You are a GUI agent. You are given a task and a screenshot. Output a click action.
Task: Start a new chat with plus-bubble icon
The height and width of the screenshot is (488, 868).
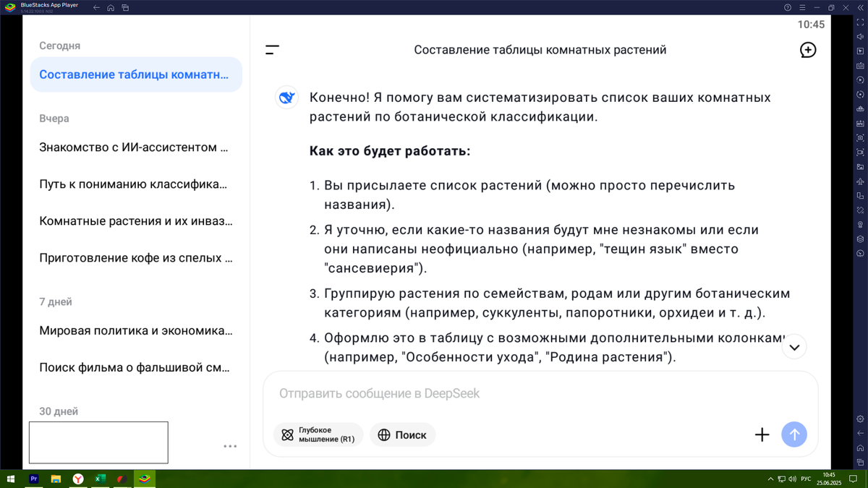click(x=808, y=50)
